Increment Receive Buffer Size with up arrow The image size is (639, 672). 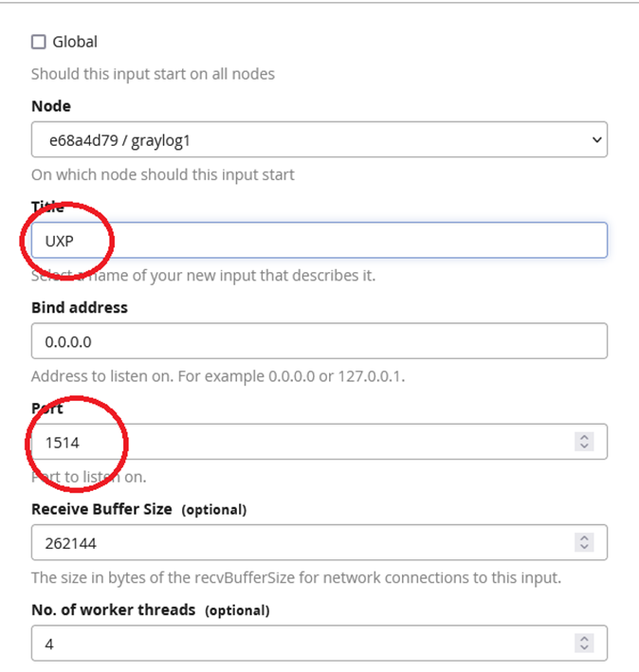click(584, 538)
